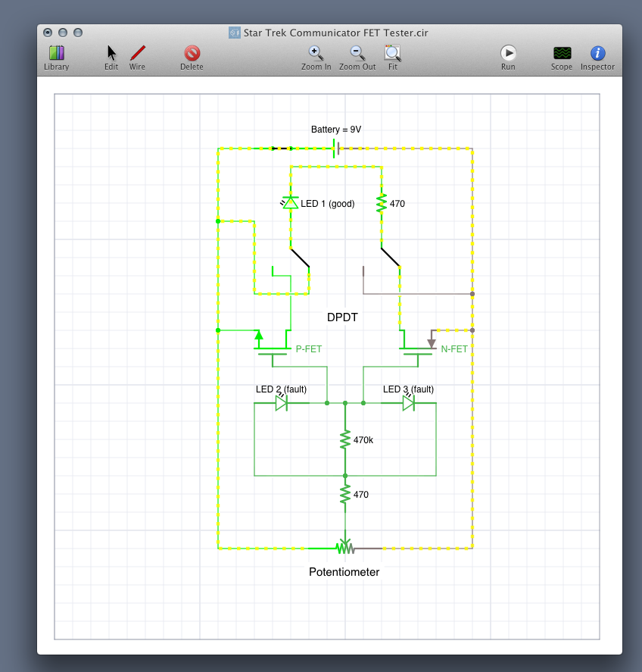The image size is (642, 672).
Task: Select the N-FET transistor symbol
Action: tap(418, 349)
